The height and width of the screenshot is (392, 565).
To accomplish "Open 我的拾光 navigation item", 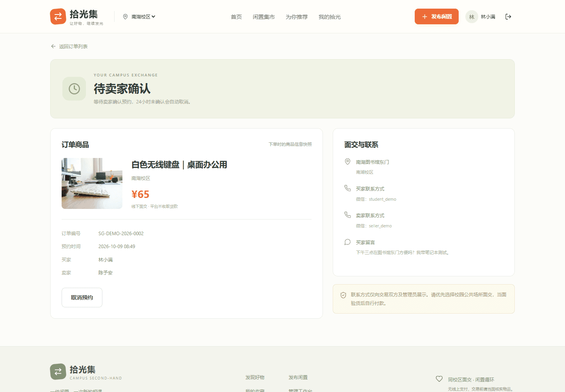I will pyautogui.click(x=330, y=17).
